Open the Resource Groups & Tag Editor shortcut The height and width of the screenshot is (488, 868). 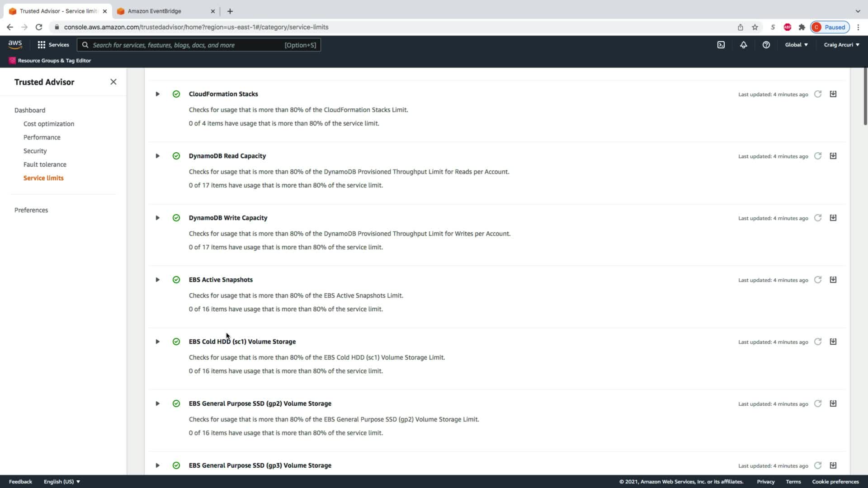click(x=50, y=61)
